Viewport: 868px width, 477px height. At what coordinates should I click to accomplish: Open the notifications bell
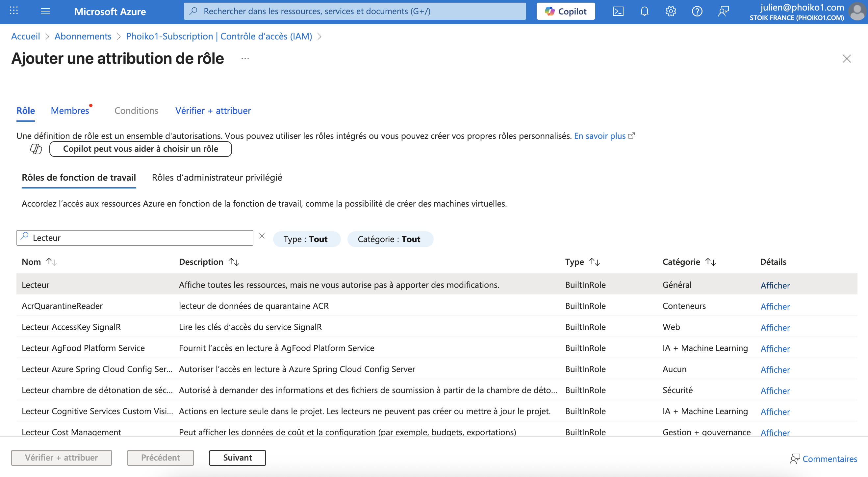644,12
